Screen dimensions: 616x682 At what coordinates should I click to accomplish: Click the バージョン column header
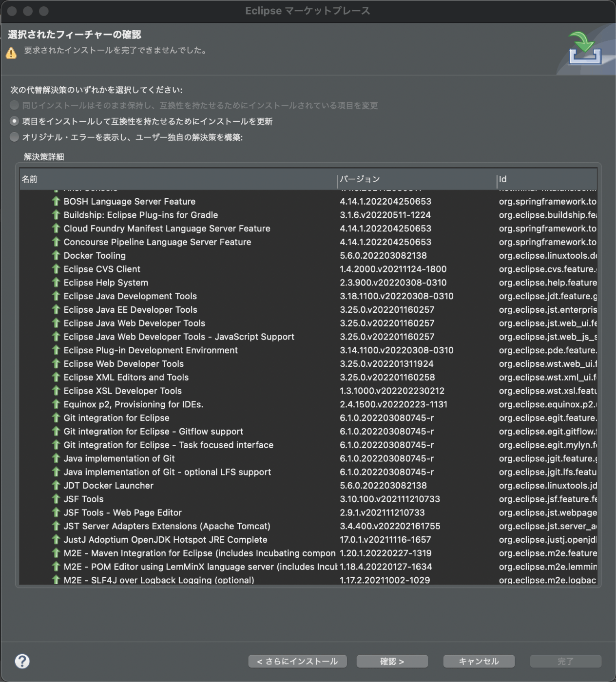[x=417, y=179]
